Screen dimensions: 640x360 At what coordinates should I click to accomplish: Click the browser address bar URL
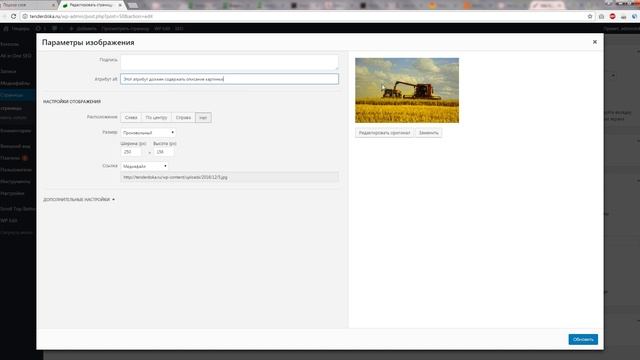pos(91,16)
